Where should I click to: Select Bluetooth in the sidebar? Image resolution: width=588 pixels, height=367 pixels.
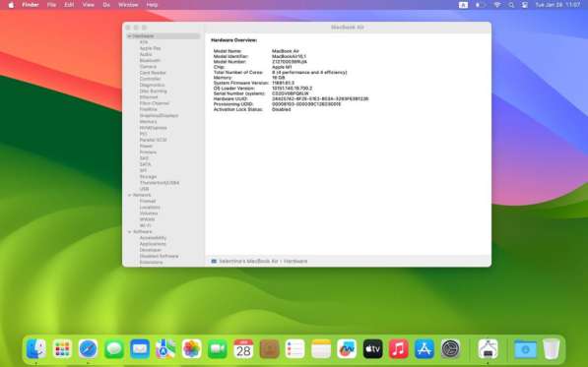point(150,60)
